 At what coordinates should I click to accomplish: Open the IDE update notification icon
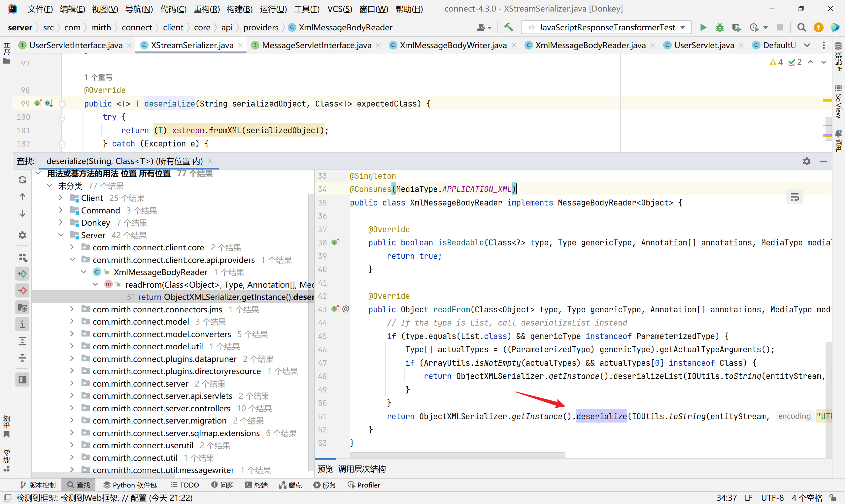819,27
